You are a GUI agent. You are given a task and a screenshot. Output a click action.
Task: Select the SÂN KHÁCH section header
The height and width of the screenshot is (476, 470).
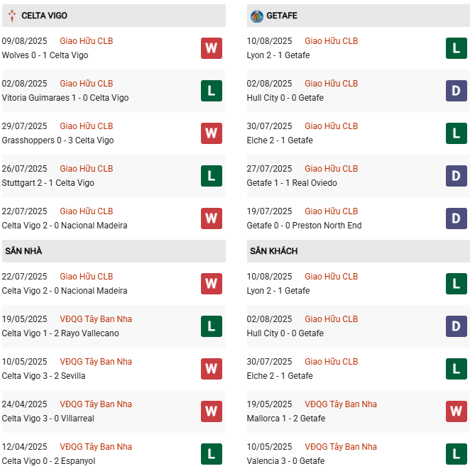tap(273, 251)
